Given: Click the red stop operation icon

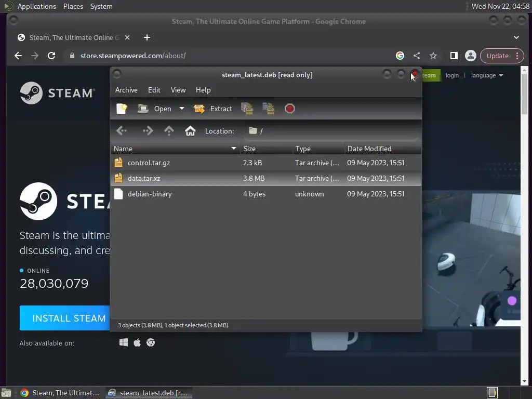Looking at the screenshot, I should pyautogui.click(x=290, y=109).
